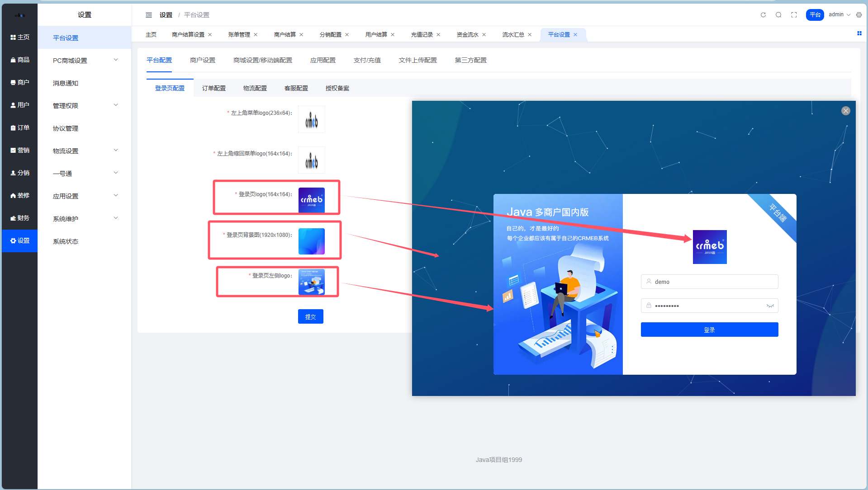Switch to the 商户设置 tab
Screen dimensions: 868x490
(202, 60)
